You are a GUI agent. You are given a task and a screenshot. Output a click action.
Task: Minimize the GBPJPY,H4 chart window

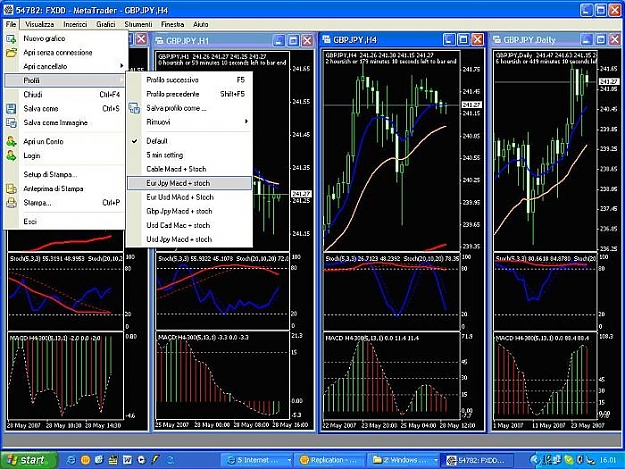point(449,39)
